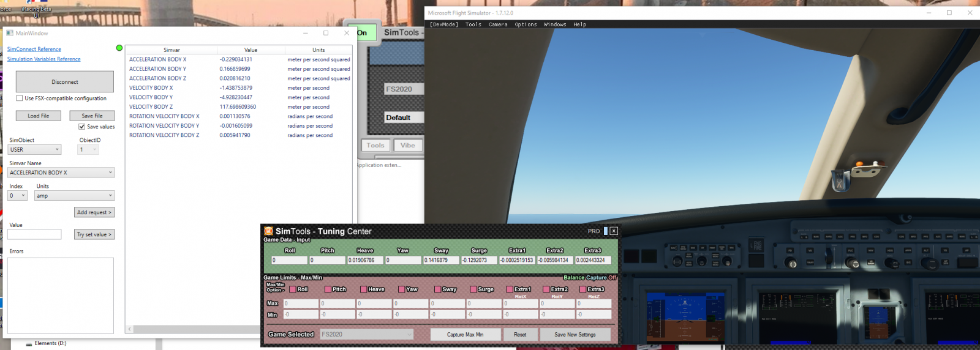The width and height of the screenshot is (980, 350).
Task: Select the ACCELERATION BODY X row
Action: [239, 59]
